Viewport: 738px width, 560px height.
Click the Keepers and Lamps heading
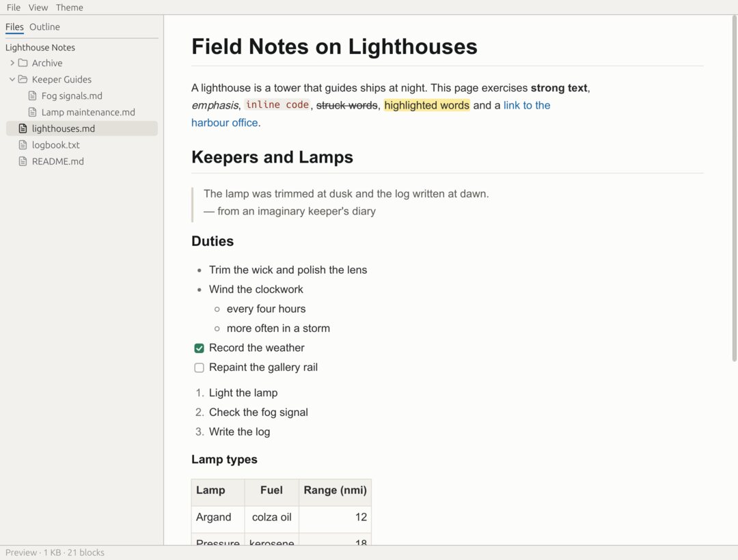[x=272, y=157]
